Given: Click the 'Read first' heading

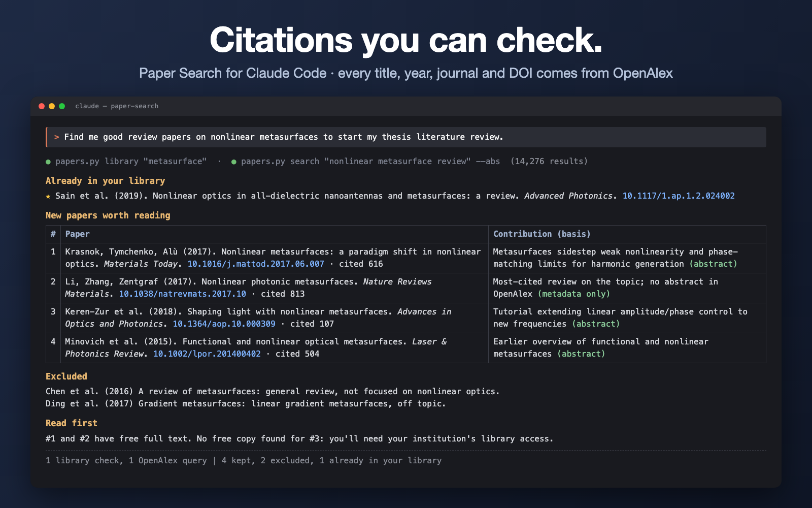Looking at the screenshot, I should point(72,423).
